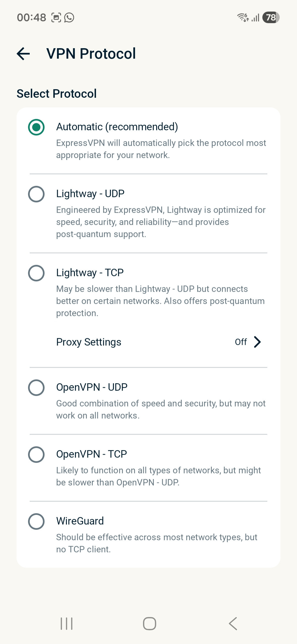Open recent apps with navigation bar button

[67, 623]
